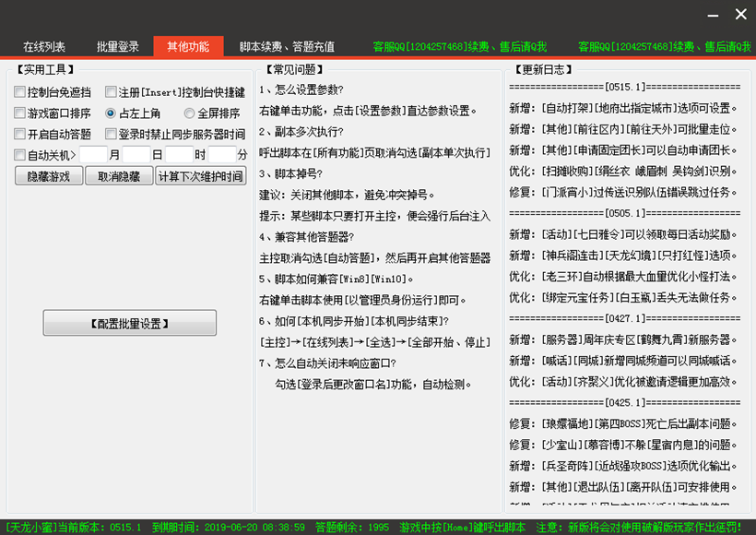Open the 批量登录 tab
The height and width of the screenshot is (535, 756).
tap(118, 47)
